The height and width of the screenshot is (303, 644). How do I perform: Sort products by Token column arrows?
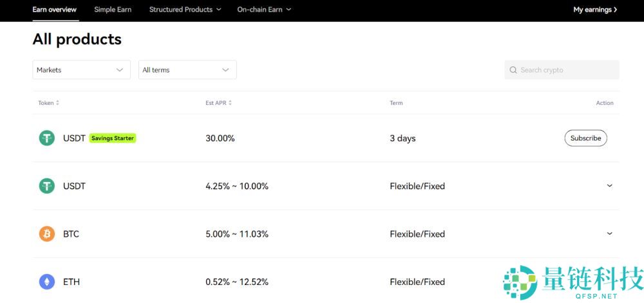click(57, 103)
